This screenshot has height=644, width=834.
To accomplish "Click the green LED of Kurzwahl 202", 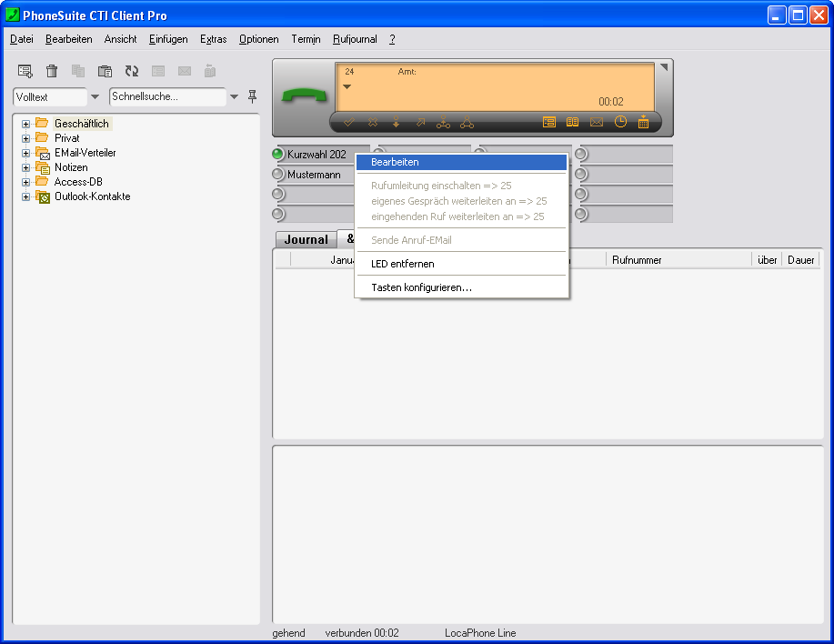I will point(278,154).
